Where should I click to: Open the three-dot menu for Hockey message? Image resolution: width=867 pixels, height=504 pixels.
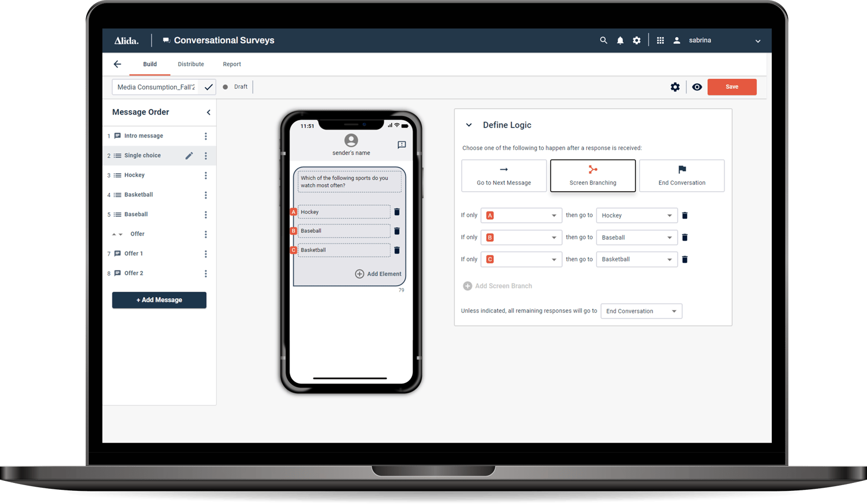pyautogui.click(x=205, y=175)
